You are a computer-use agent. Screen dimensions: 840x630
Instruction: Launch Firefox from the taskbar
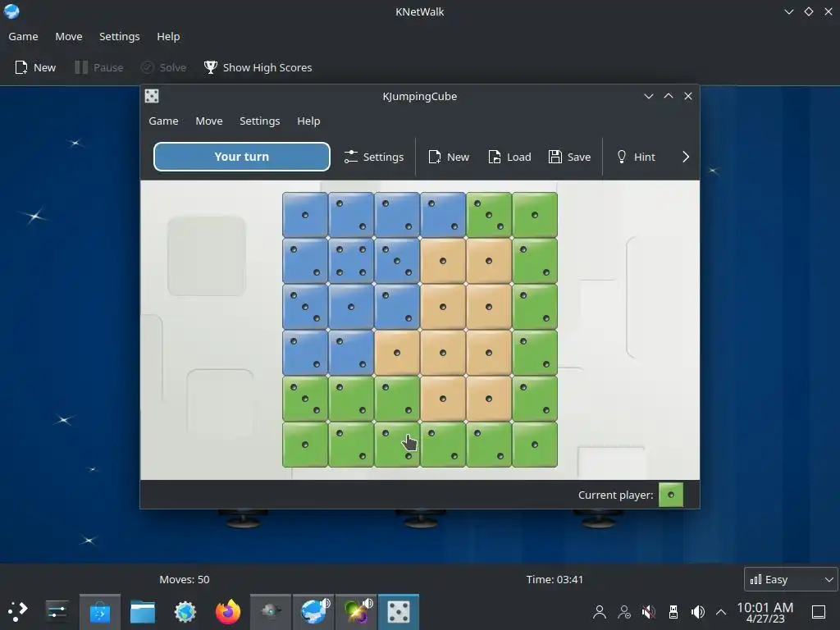(228, 612)
